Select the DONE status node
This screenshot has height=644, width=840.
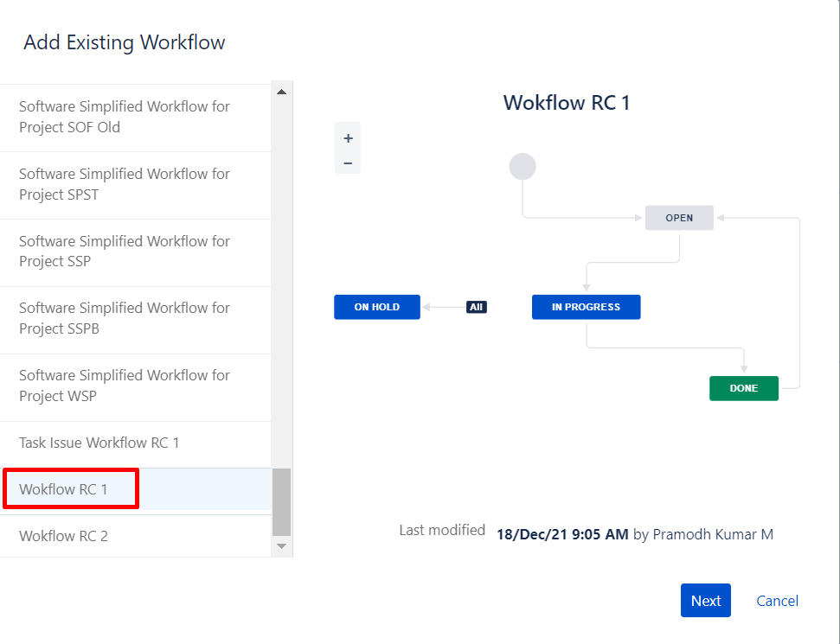pos(743,388)
